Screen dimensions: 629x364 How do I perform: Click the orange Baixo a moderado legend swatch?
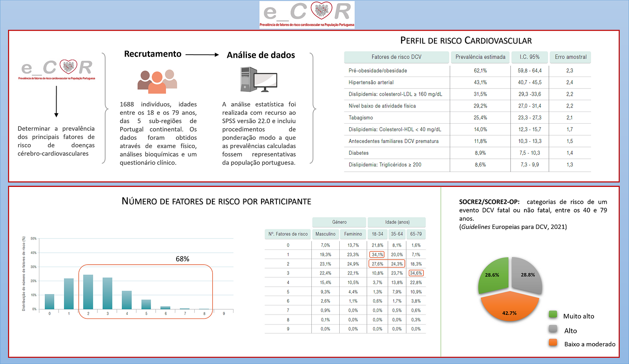click(553, 342)
